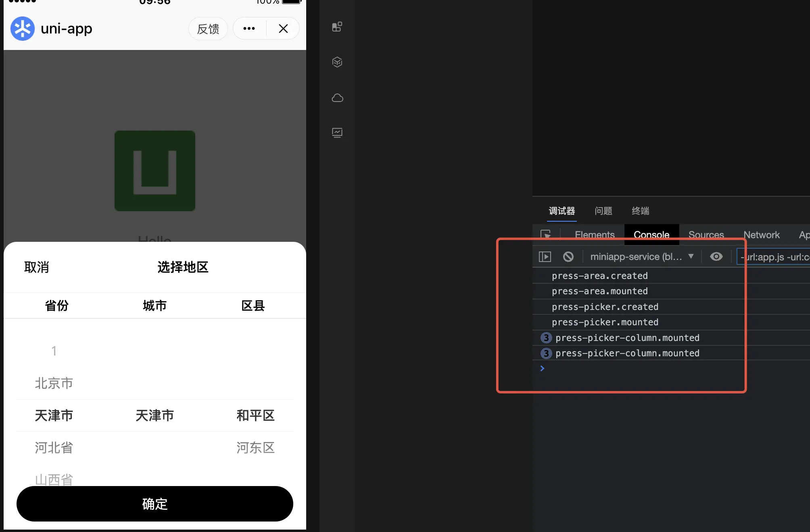The height and width of the screenshot is (532, 810).
Task: Clear console with the block icon
Action: pos(568,257)
